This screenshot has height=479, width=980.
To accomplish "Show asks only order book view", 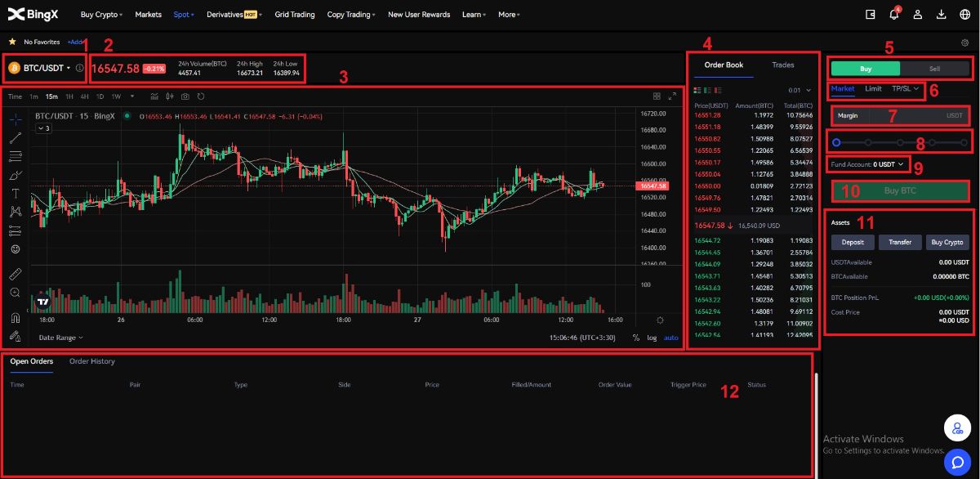I will click(718, 90).
